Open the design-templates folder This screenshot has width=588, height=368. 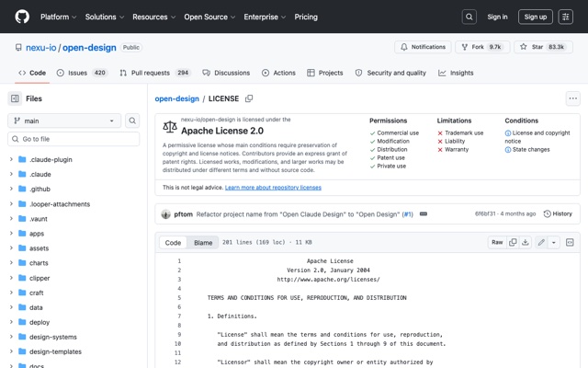pyautogui.click(x=55, y=351)
